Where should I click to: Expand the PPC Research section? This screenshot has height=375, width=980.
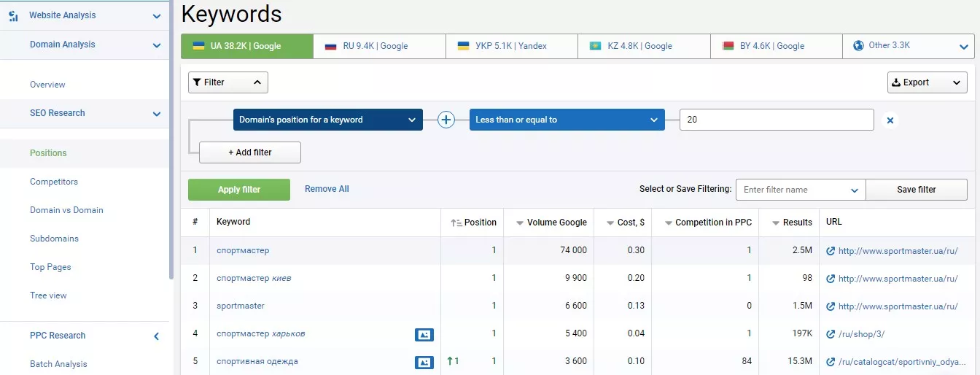tap(157, 336)
